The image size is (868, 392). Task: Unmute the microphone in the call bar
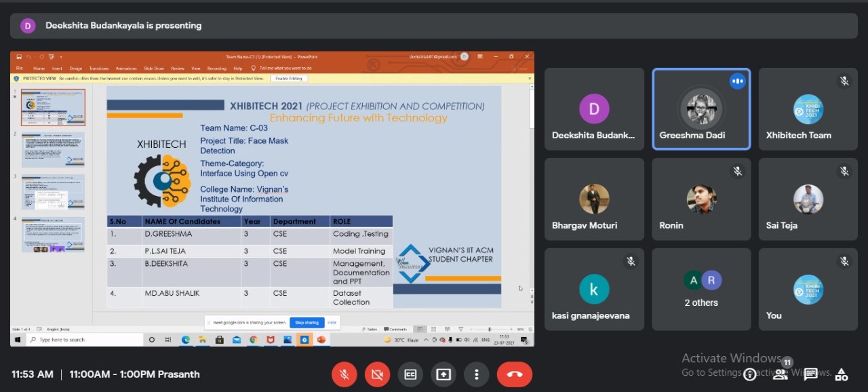344,374
